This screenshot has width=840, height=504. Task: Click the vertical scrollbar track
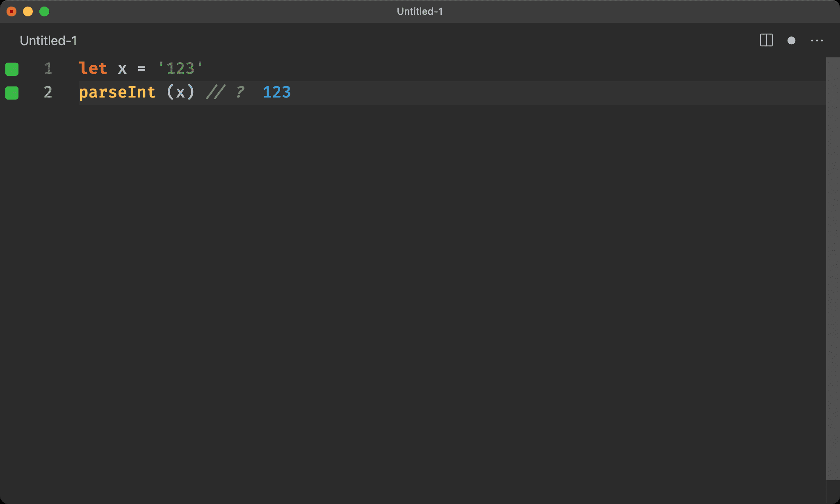(832, 266)
